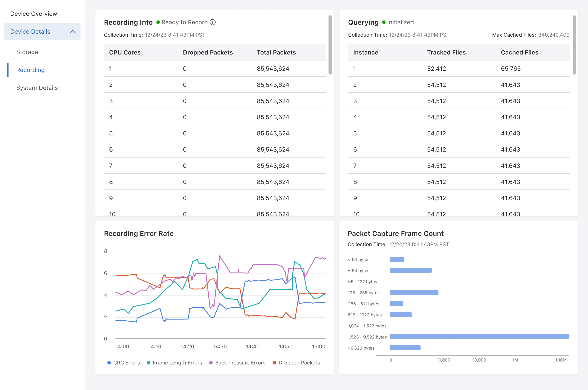Open Device Overview in the sidebar

[x=34, y=14]
